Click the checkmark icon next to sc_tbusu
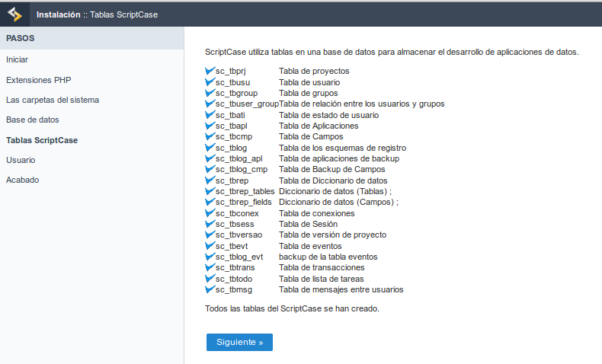 (x=210, y=82)
